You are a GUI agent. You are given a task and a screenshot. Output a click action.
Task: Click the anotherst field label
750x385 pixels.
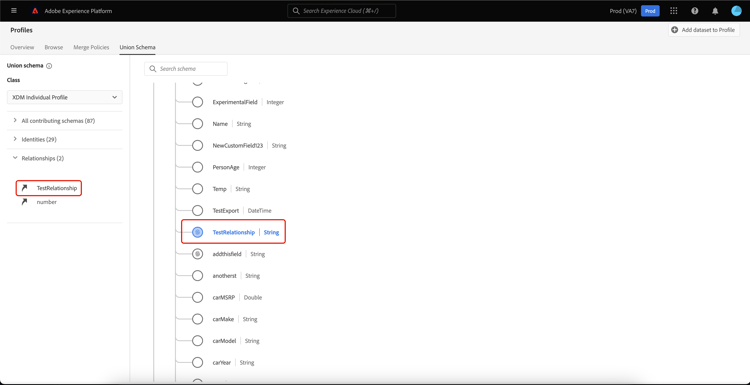click(x=224, y=276)
